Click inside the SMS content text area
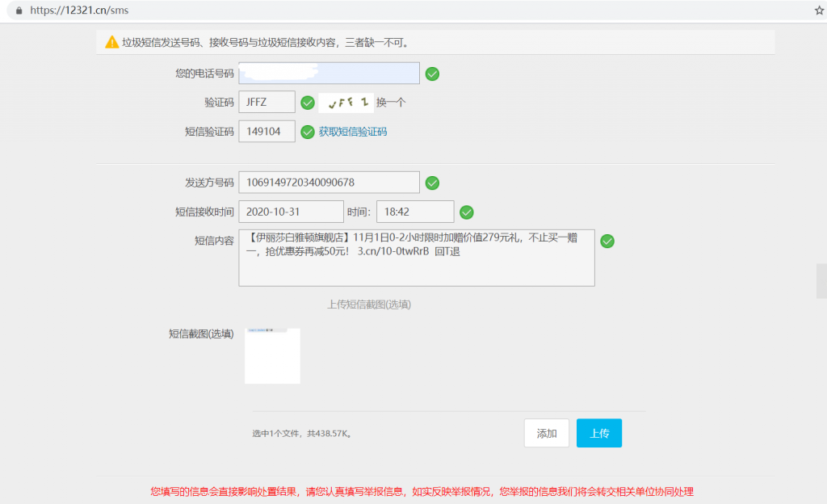The height and width of the screenshot is (504, 827). point(417,258)
